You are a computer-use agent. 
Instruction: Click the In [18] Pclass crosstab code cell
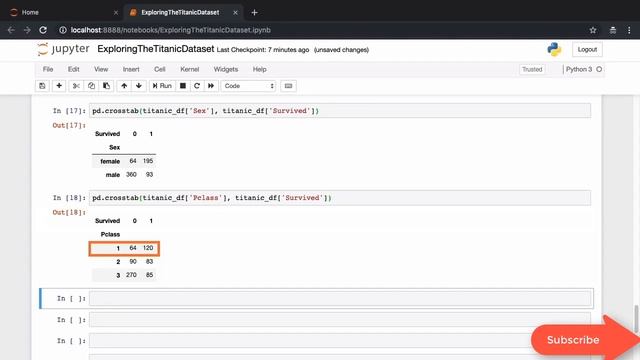pyautogui.click(x=340, y=198)
